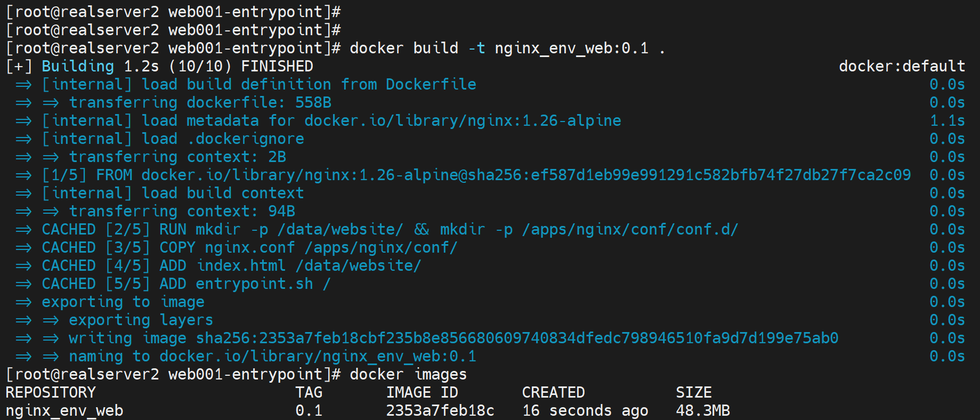The image size is (980, 420).
Task: Click the docker build command text
Action: (x=506, y=48)
